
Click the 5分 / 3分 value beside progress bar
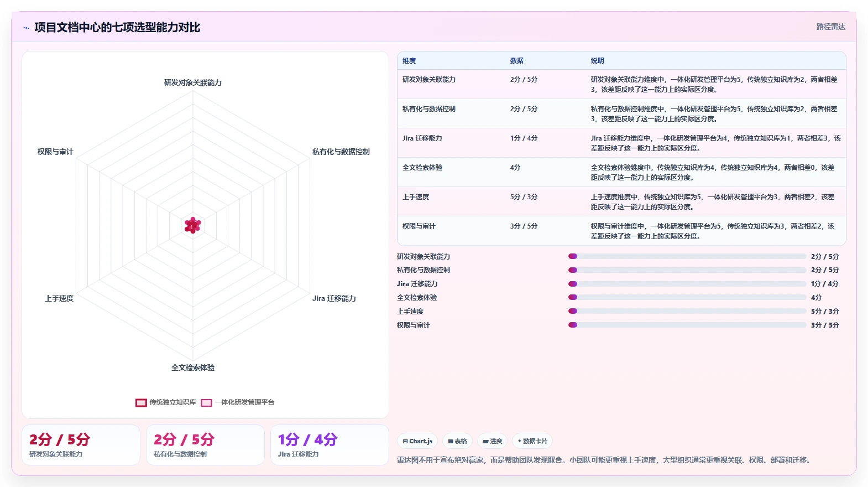(x=825, y=312)
